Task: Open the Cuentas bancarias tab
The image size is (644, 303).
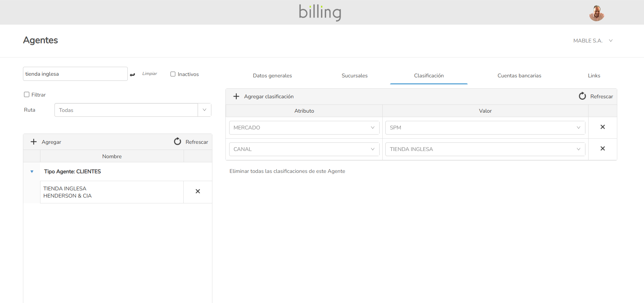Action: pos(519,76)
